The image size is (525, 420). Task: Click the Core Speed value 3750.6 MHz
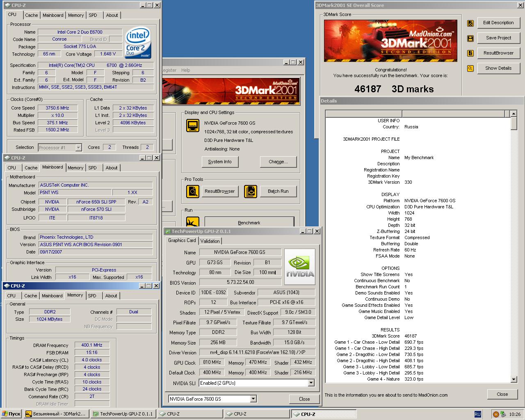point(57,108)
